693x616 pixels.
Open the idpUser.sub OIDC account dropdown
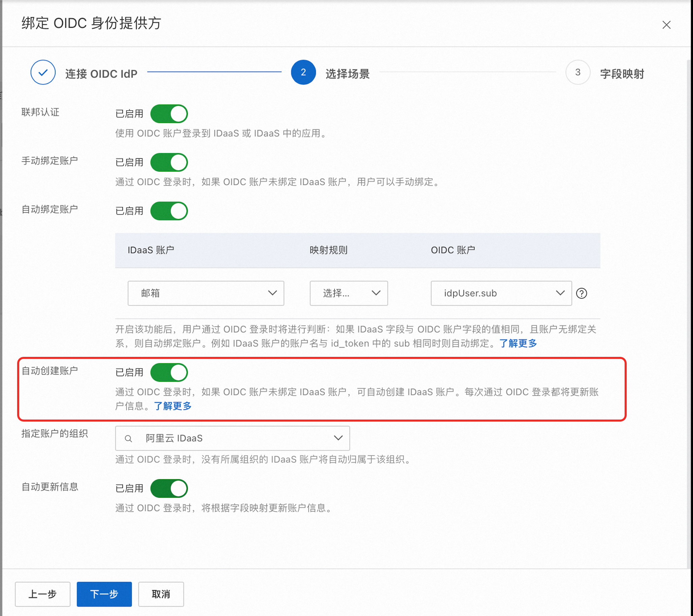tap(501, 293)
